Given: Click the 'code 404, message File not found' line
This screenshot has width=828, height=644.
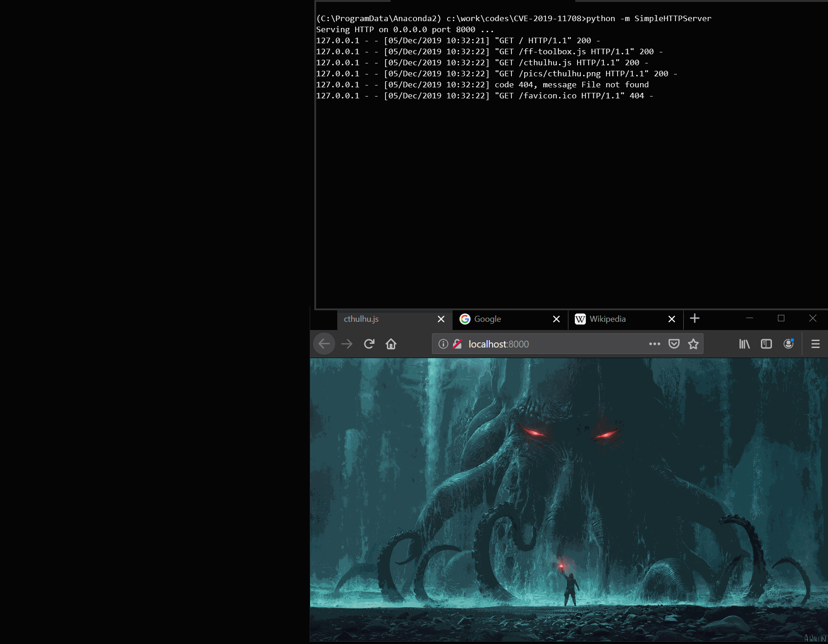Looking at the screenshot, I should [482, 85].
